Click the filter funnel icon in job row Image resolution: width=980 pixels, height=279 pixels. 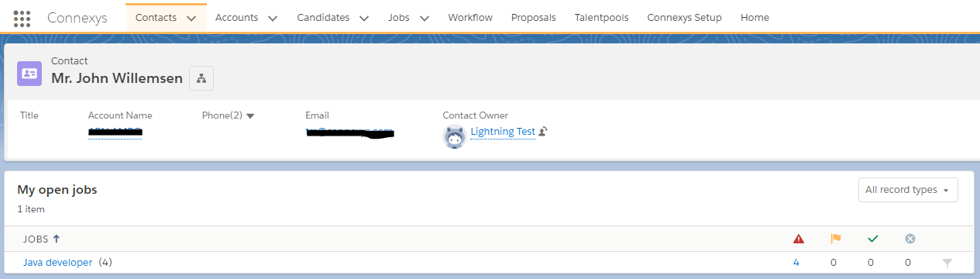click(947, 263)
